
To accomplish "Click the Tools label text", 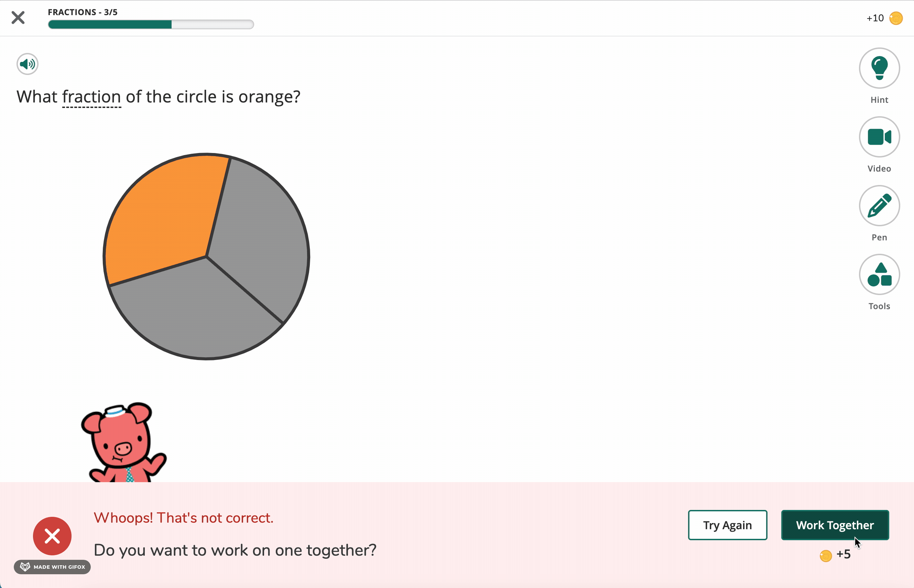I will click(879, 306).
